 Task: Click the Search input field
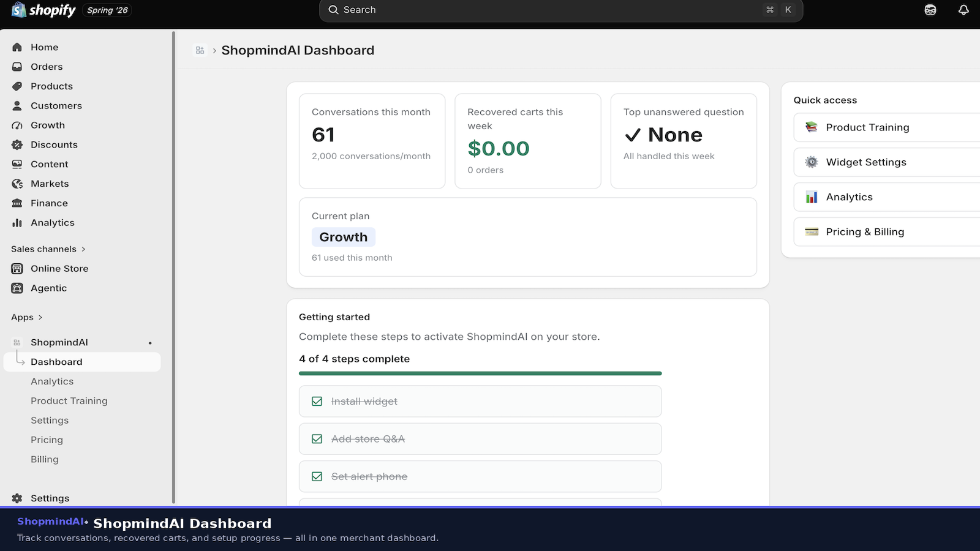pos(561,10)
